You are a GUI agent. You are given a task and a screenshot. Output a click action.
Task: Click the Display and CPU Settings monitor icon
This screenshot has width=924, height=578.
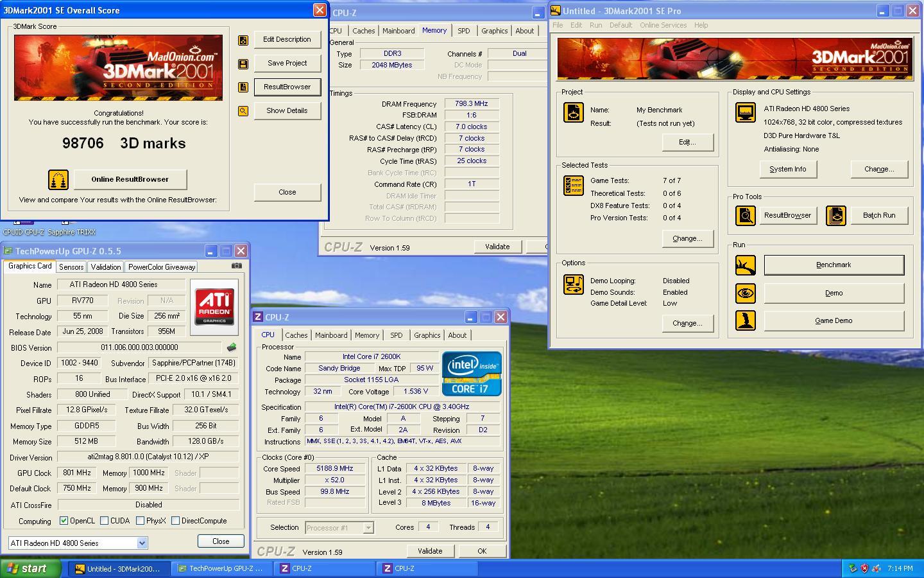(x=745, y=112)
